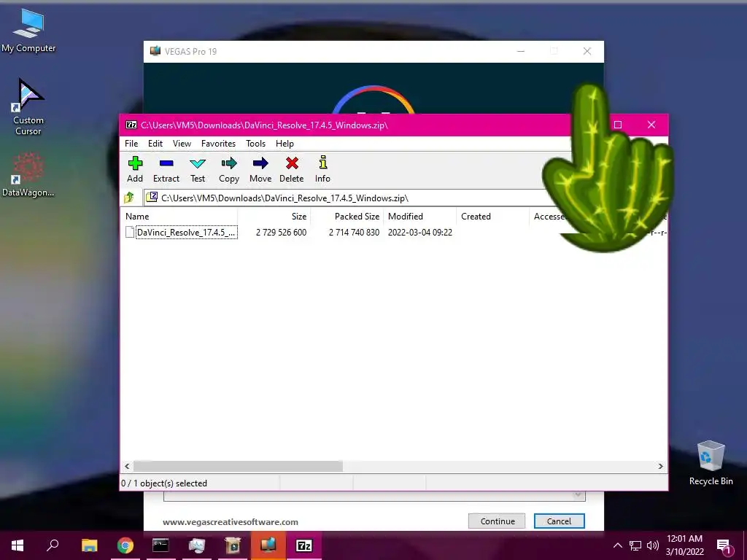Click the size value 2 729 526 600
This screenshot has width=747, height=560.
(281, 233)
